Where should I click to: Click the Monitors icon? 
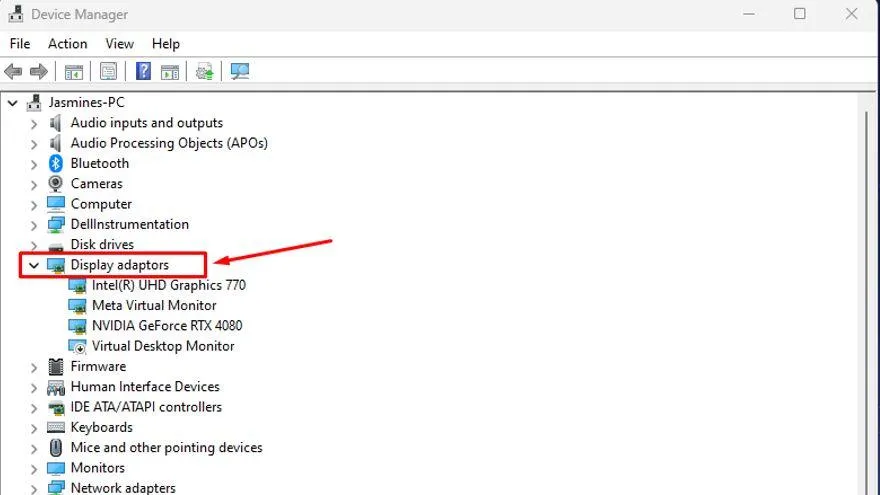click(56, 468)
